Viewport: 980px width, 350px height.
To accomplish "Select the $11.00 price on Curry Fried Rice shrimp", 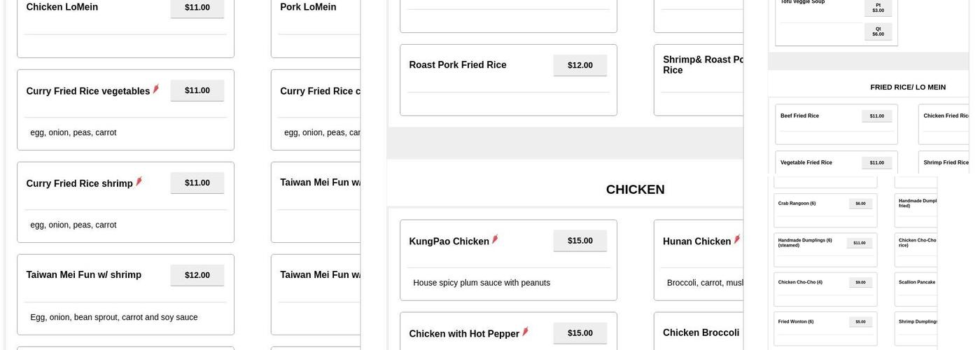I will click(197, 183).
